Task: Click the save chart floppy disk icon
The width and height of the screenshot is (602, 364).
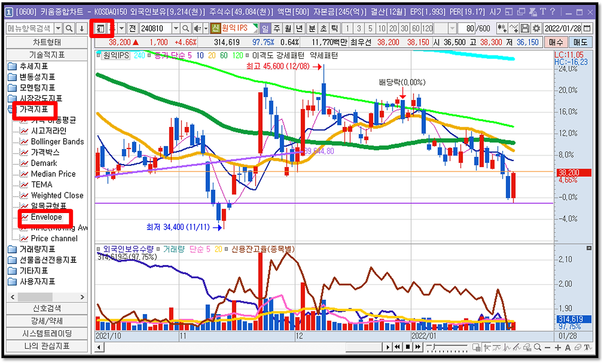Action: 525,29
